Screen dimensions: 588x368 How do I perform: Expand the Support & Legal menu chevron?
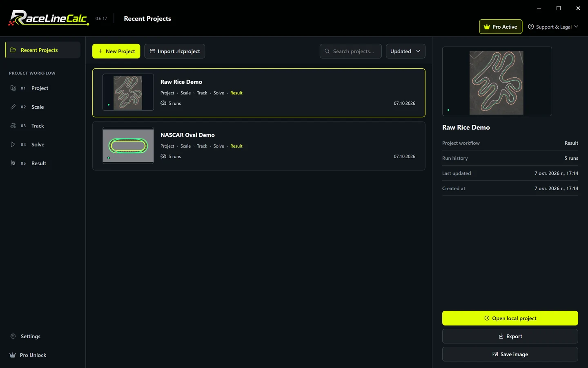[576, 27]
